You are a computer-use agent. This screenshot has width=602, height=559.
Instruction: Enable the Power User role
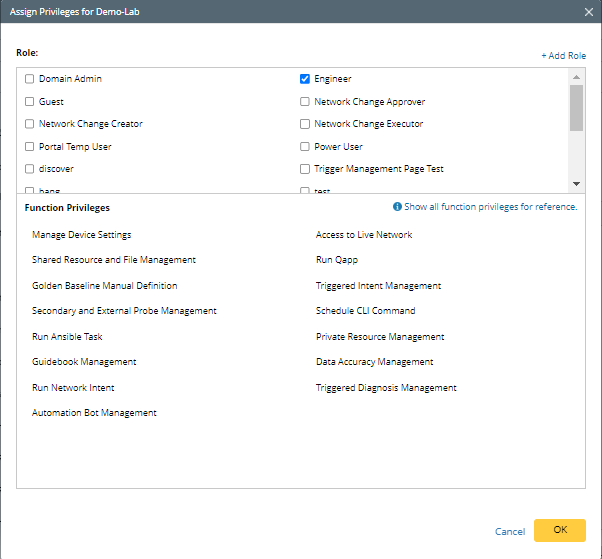click(x=305, y=147)
